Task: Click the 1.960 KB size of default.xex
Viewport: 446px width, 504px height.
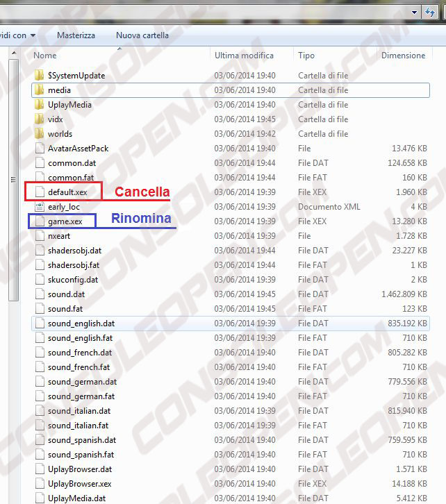Action: point(411,192)
